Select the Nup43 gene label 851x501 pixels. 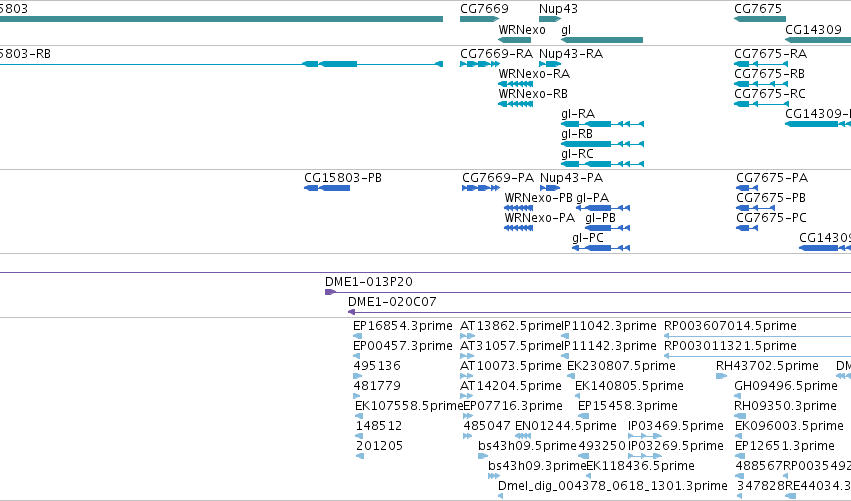(x=558, y=9)
